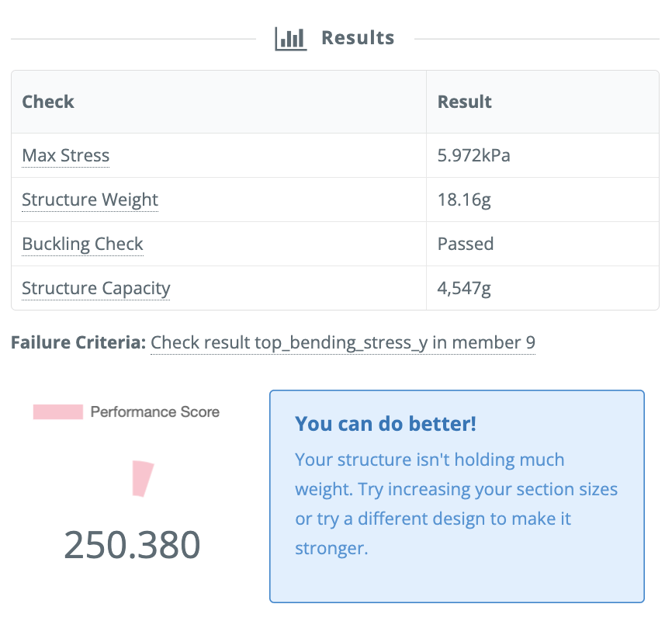Open the top_bending_stress_y in member 9 link
Screen dimensions: 672x635
coord(342,342)
